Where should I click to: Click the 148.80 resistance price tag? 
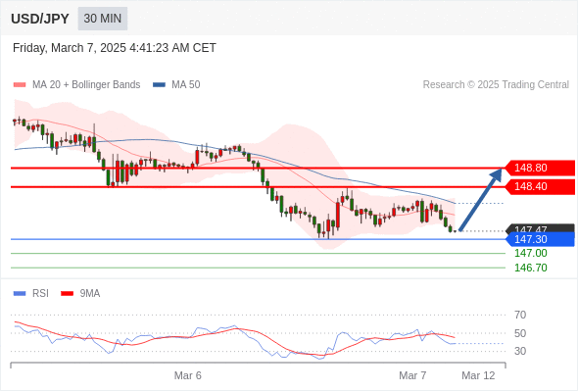[x=540, y=168]
